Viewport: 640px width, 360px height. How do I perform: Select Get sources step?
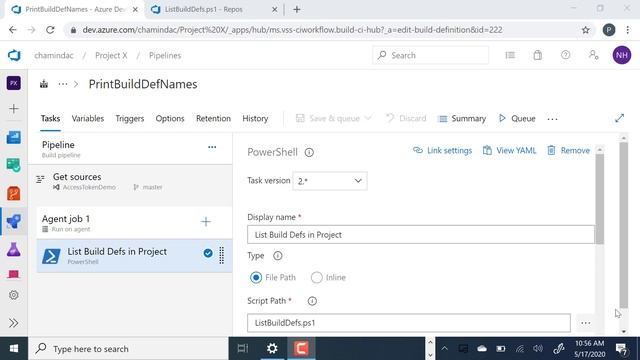131,181
